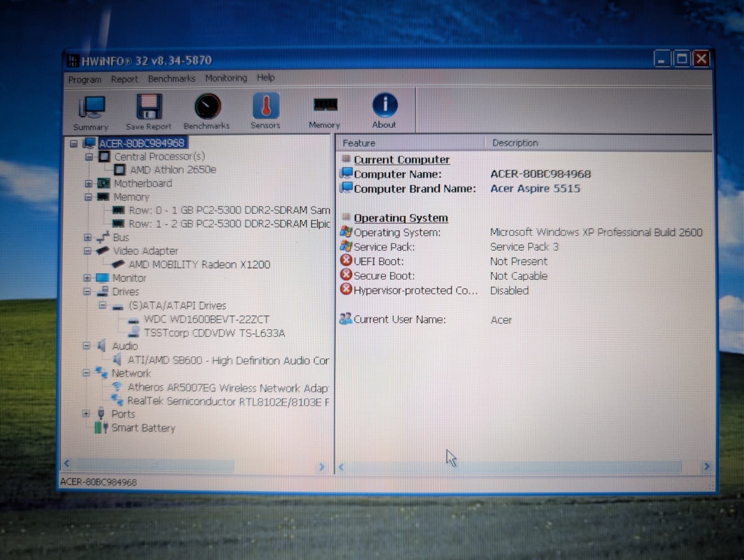744x560 pixels.
Task: Click the Windows flag icon beside Service Pack
Action: (x=346, y=246)
